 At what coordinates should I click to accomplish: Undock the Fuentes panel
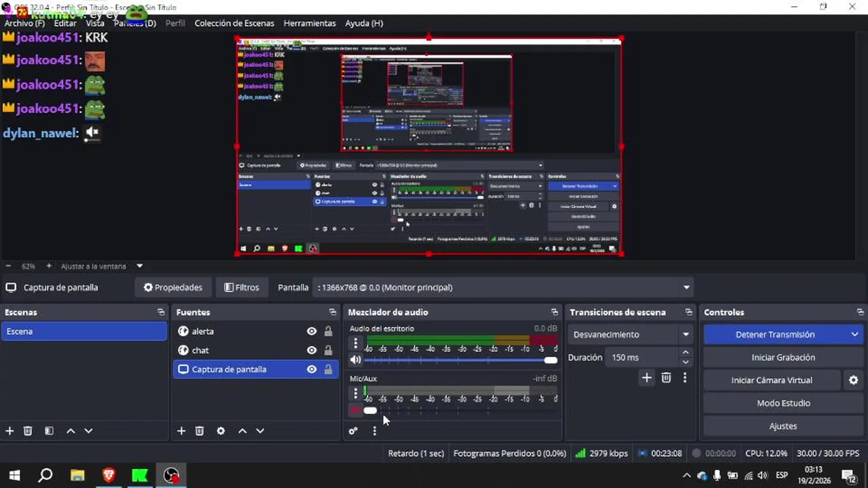tap(332, 312)
